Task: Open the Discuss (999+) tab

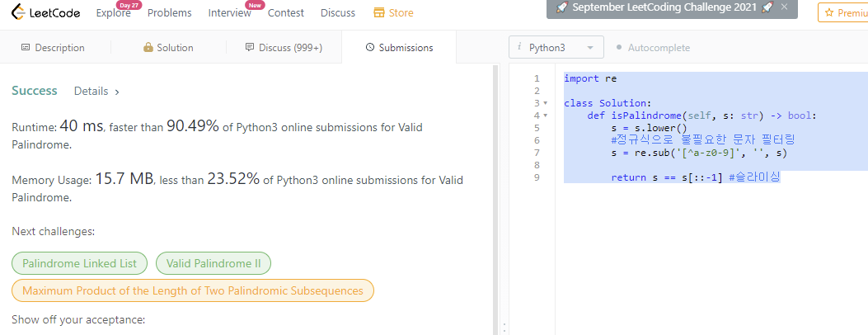Action: (x=284, y=48)
